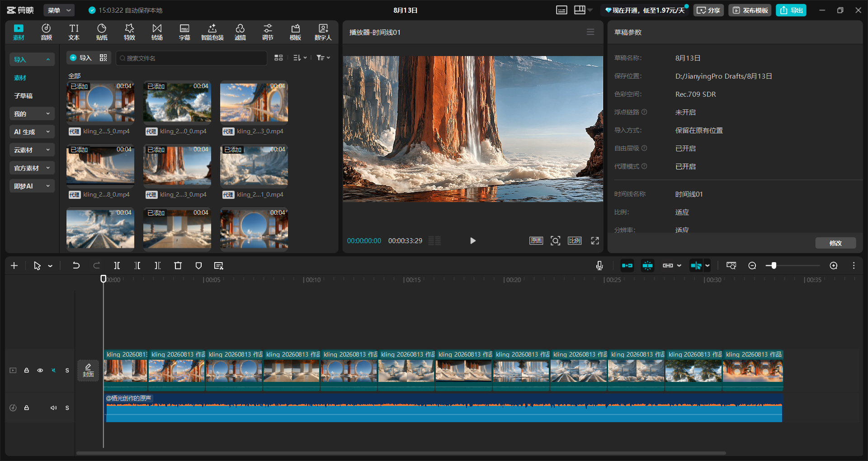Click the 发布模板 button
Image resolution: width=868 pixels, height=461 pixels.
click(750, 10)
